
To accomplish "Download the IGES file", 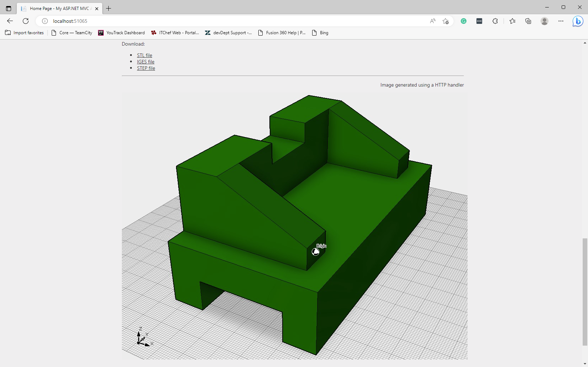I will click(x=145, y=62).
